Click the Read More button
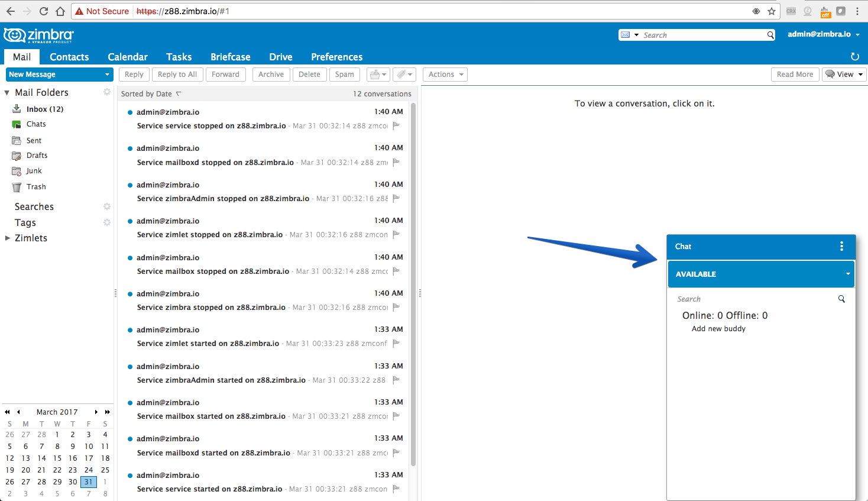Screen dimensions: 868x501 pos(795,75)
